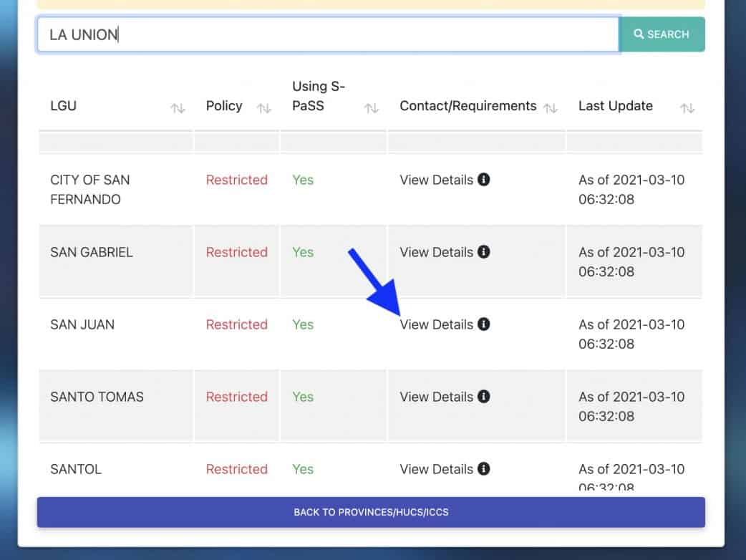This screenshot has width=746, height=560.
Task: Open View Details for San Gabriel
Action: click(436, 252)
